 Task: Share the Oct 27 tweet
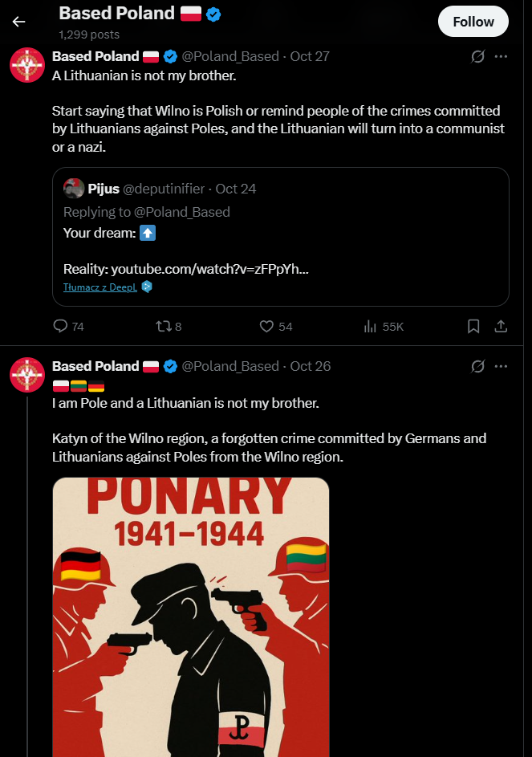tap(500, 327)
